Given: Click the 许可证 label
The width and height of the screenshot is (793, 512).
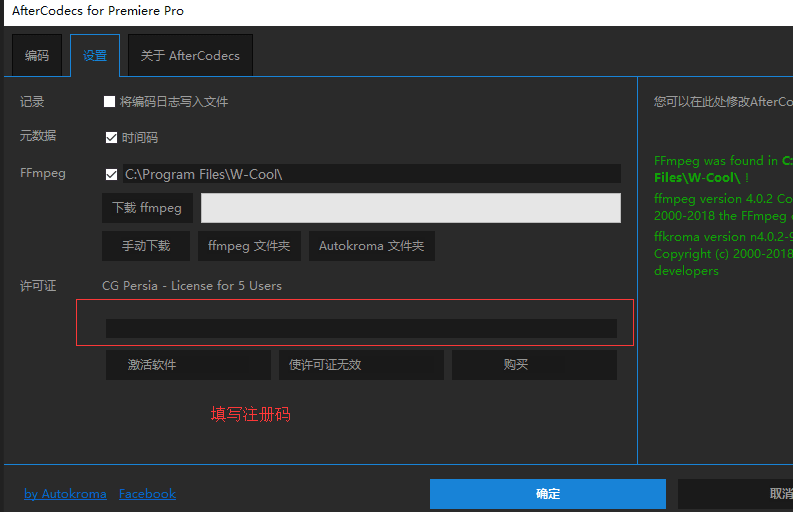Looking at the screenshot, I should point(38,286).
